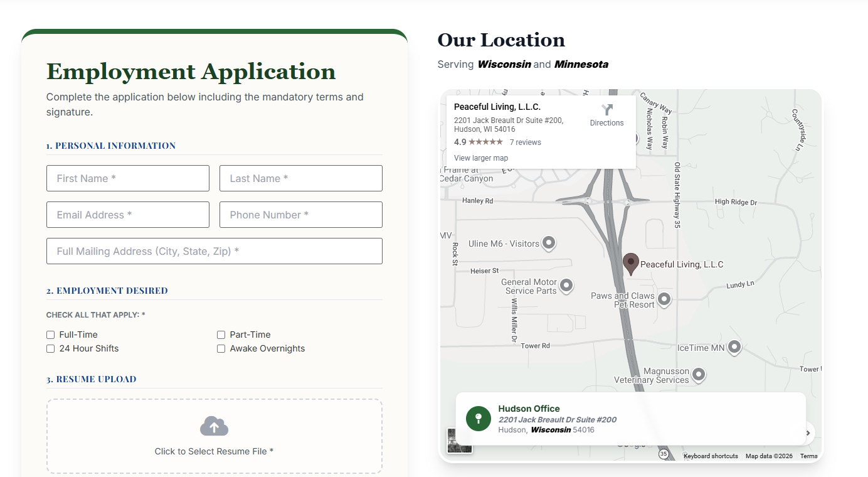Image resolution: width=868 pixels, height=477 pixels.
Task: Switch map to satellite view thumbnail
Action: click(x=458, y=442)
